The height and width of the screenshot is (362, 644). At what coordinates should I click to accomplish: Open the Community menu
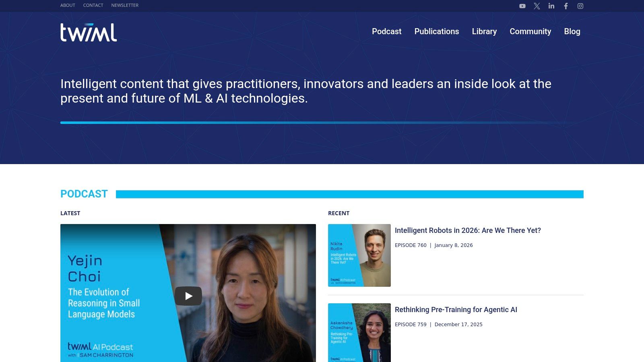pyautogui.click(x=530, y=31)
